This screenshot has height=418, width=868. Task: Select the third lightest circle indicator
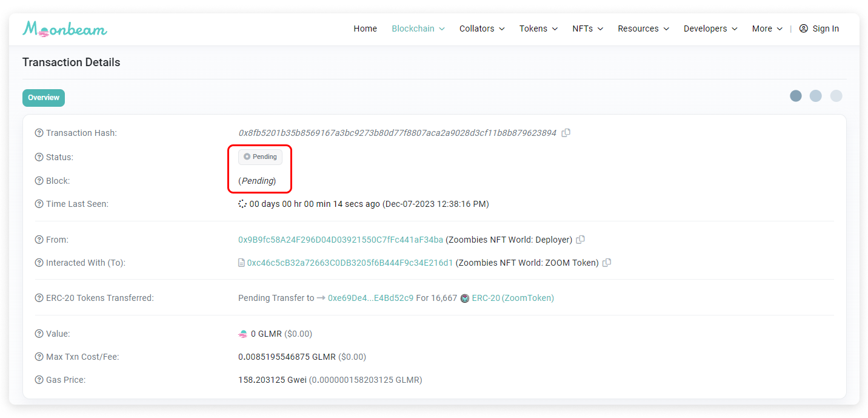tap(836, 96)
